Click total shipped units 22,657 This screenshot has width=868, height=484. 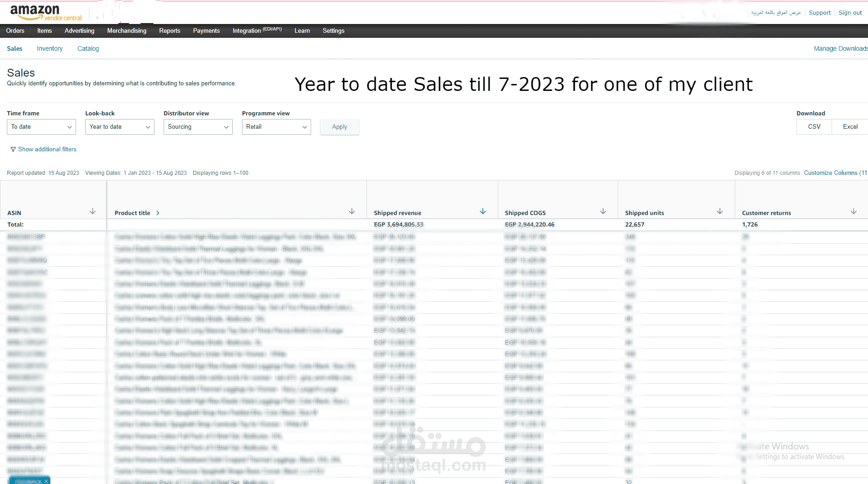click(x=635, y=225)
